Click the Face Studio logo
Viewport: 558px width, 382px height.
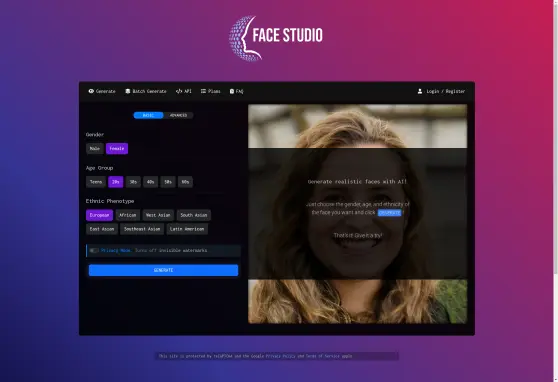(276, 38)
